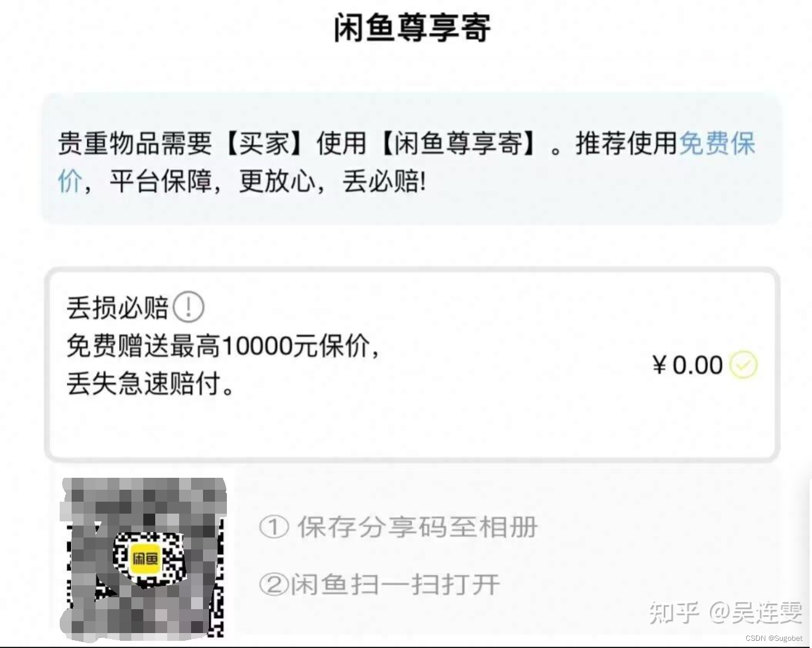Tap the info icon beside 丢损必赔
The width and height of the screenshot is (812, 648).
[x=189, y=308]
